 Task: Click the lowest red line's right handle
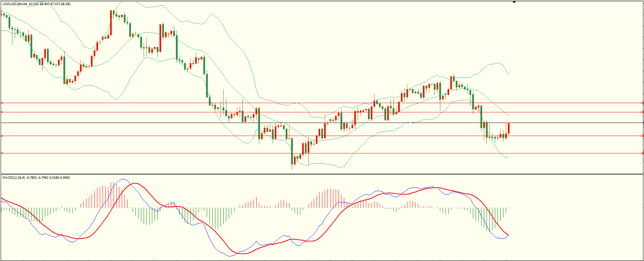coord(642,153)
